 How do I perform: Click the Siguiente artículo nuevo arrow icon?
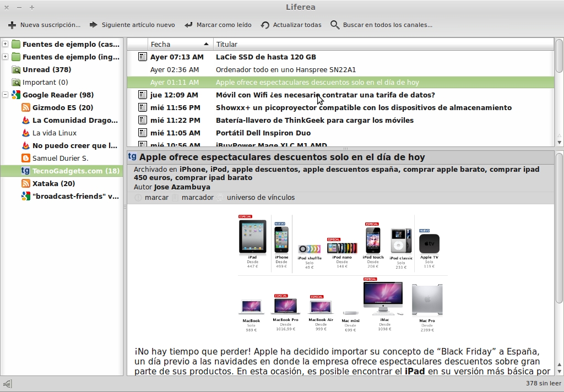(94, 24)
